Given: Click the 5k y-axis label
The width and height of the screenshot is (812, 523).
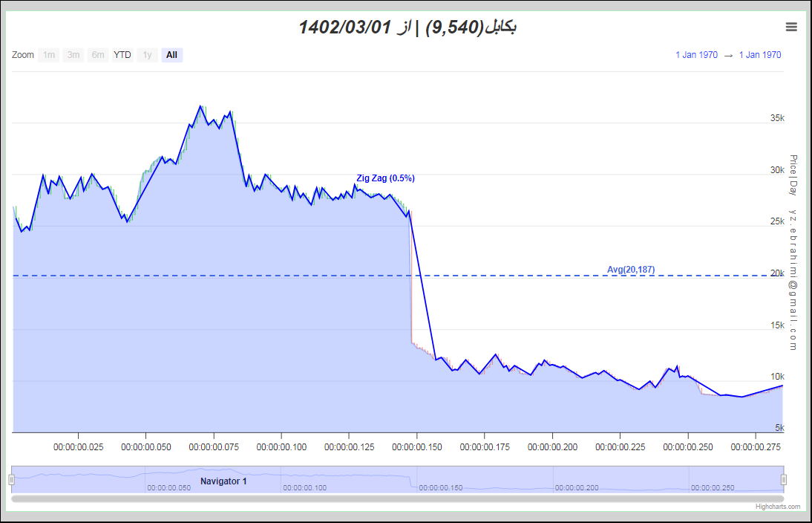Looking at the screenshot, I should tap(779, 428).
